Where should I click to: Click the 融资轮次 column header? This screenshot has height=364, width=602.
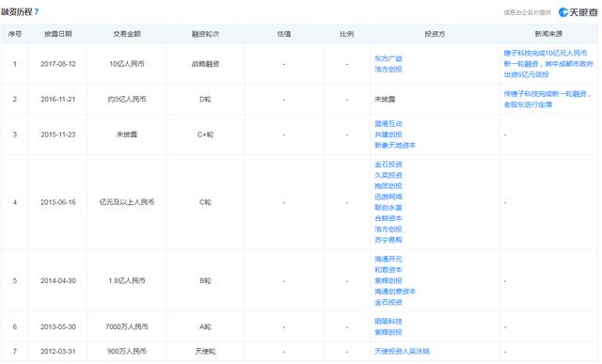coord(205,34)
